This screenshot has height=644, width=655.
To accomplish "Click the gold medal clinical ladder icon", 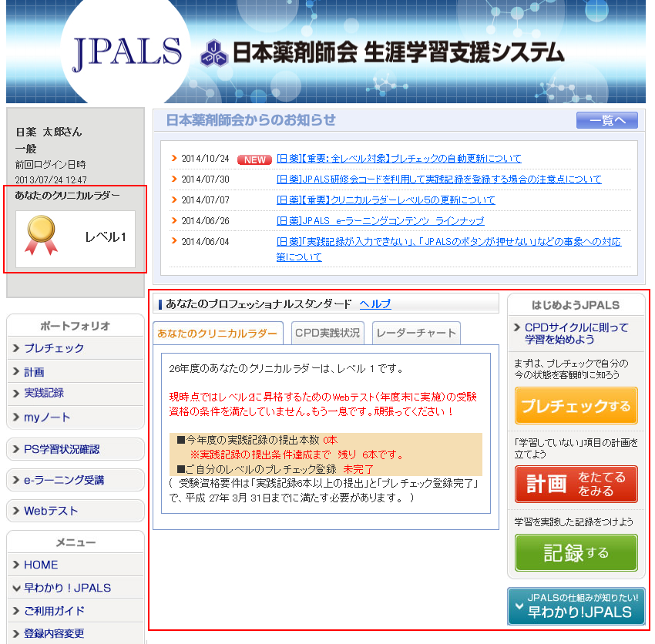I will pyautogui.click(x=41, y=235).
